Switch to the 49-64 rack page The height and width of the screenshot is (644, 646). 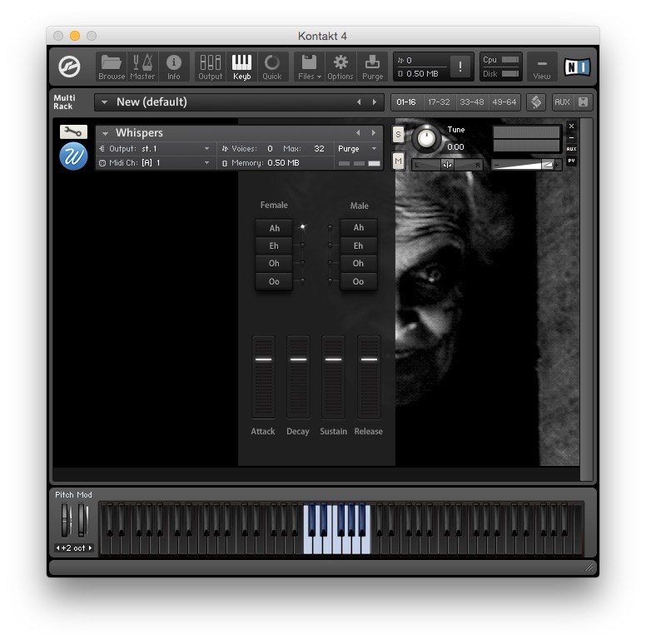pos(504,102)
